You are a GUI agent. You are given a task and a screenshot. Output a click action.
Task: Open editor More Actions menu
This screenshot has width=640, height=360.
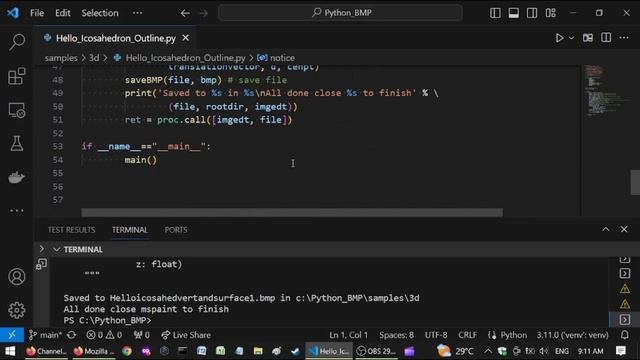point(624,38)
